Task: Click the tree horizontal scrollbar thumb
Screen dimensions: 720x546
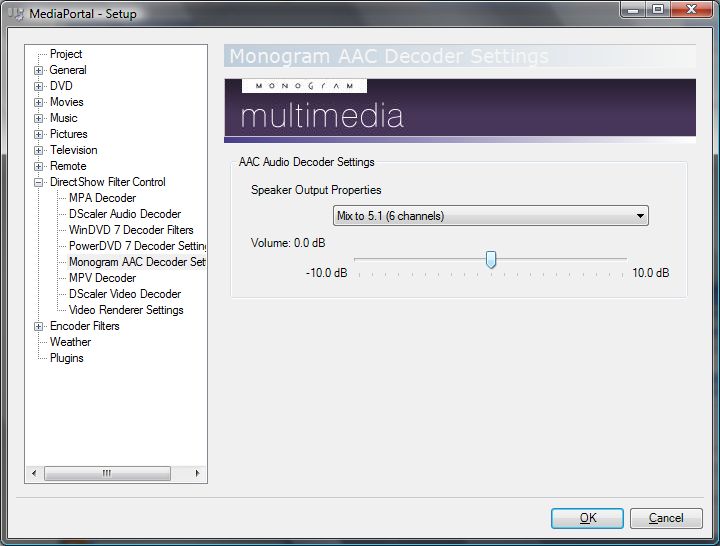Action: tap(107, 473)
